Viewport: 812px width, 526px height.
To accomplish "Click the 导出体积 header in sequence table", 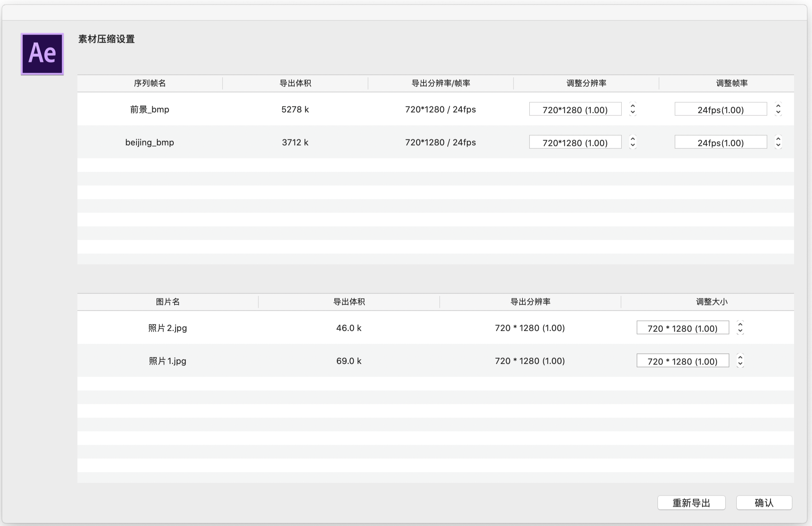I will 295,83.
